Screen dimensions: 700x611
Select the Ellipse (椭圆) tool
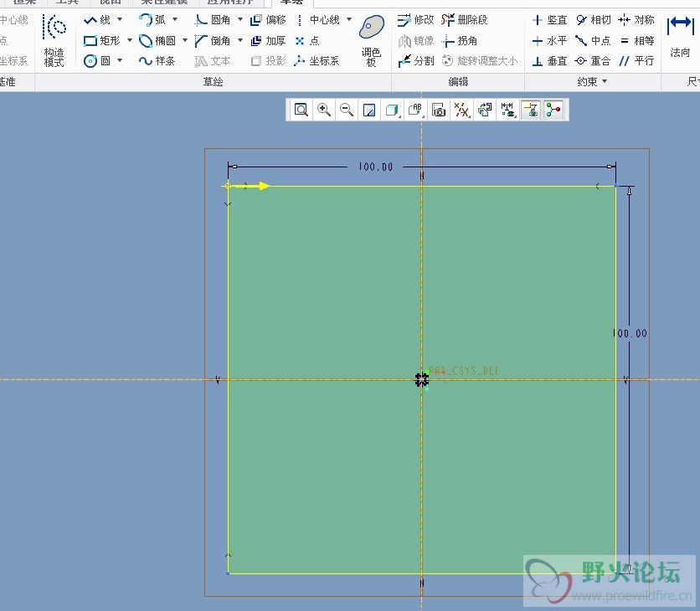(157, 41)
